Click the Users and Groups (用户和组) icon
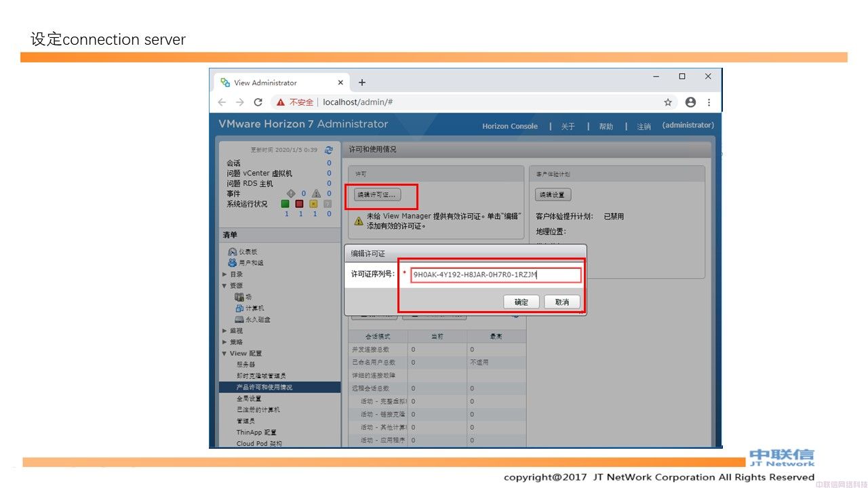This screenshot has height=488, width=868. coord(233,262)
